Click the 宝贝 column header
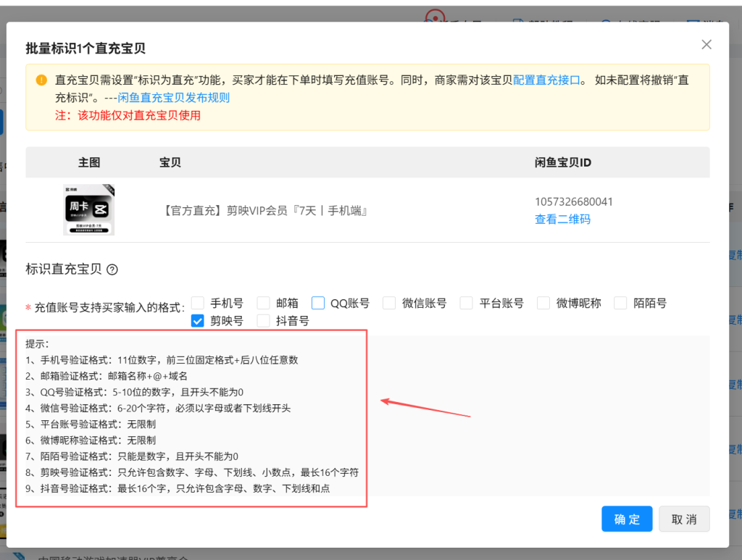Viewport: 742px width, 560px height. point(170,163)
